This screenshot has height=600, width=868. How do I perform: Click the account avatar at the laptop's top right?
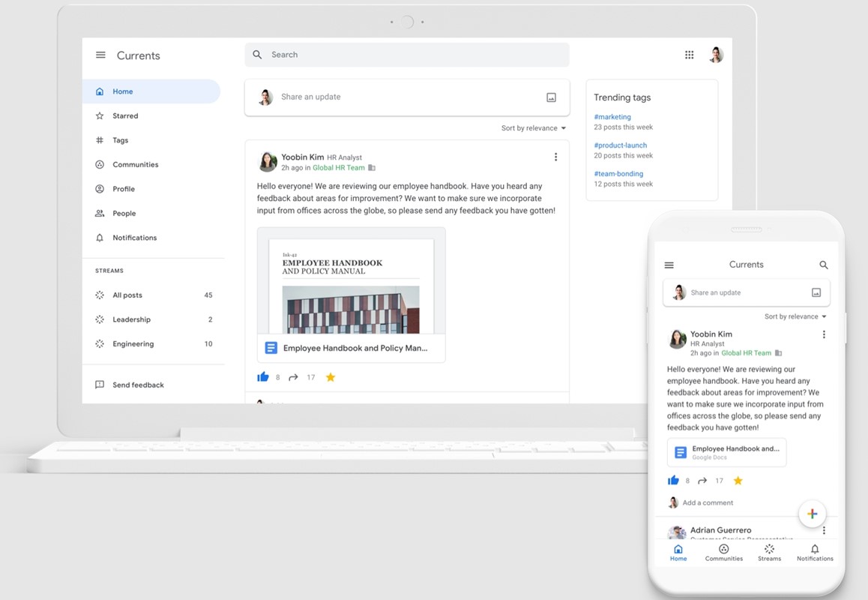coord(716,55)
